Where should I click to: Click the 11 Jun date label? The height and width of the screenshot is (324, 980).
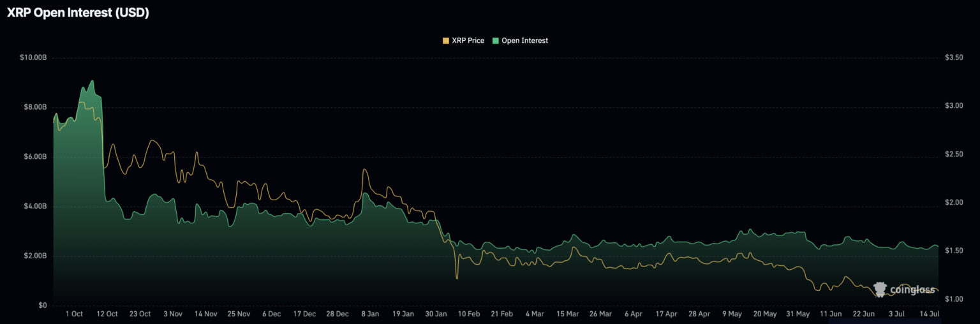point(831,314)
